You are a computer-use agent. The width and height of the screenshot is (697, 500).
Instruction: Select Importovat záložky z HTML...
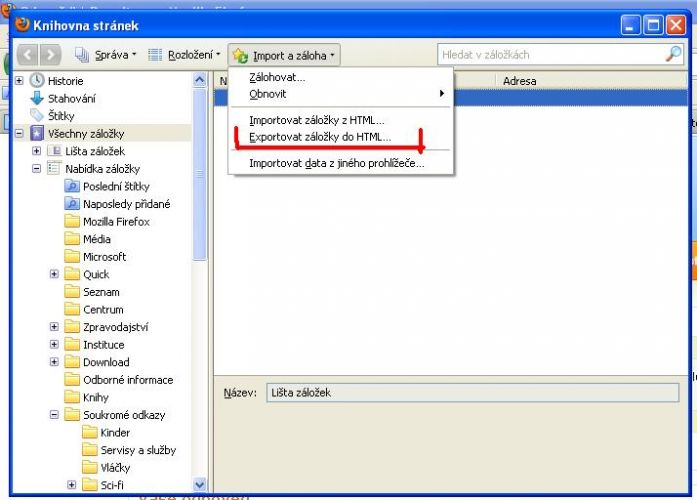[341, 120]
